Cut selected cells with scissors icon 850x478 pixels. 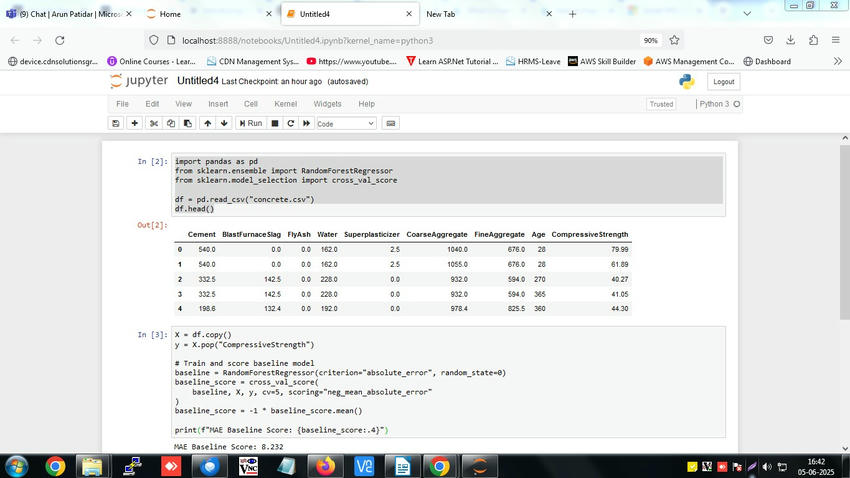[154, 124]
